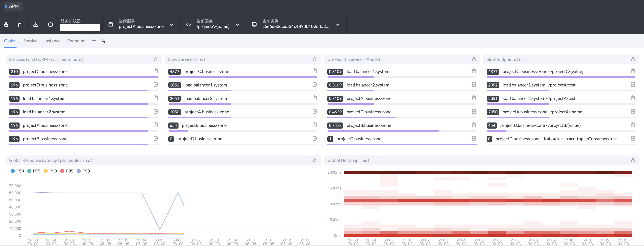Expand the current service dropdown, projectA.business-zone
Screen dimensions: 644x246
point(172,25)
